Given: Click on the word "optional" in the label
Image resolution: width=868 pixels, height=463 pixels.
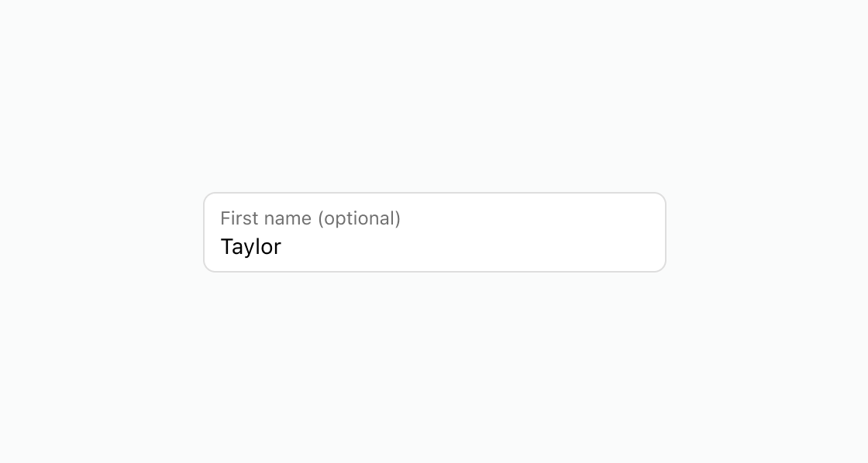Looking at the screenshot, I should pos(359,218).
